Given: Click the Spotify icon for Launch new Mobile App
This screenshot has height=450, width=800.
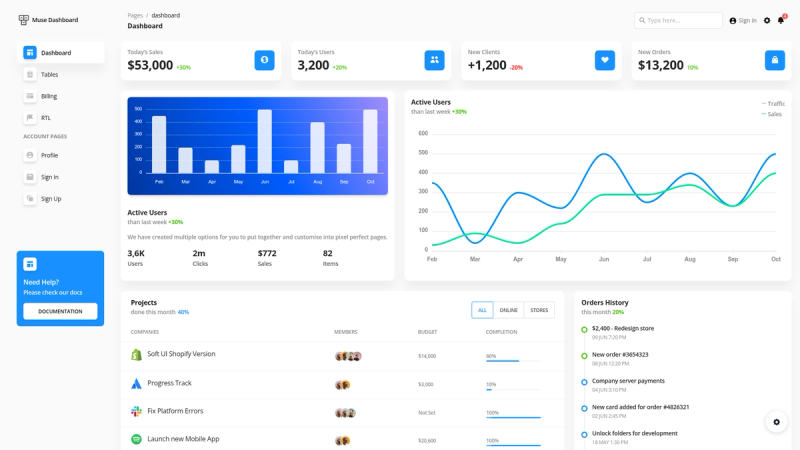Looking at the screenshot, I should pyautogui.click(x=136, y=439).
